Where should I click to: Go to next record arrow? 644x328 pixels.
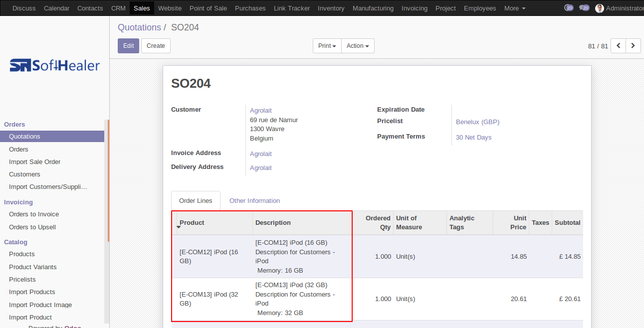click(x=633, y=46)
